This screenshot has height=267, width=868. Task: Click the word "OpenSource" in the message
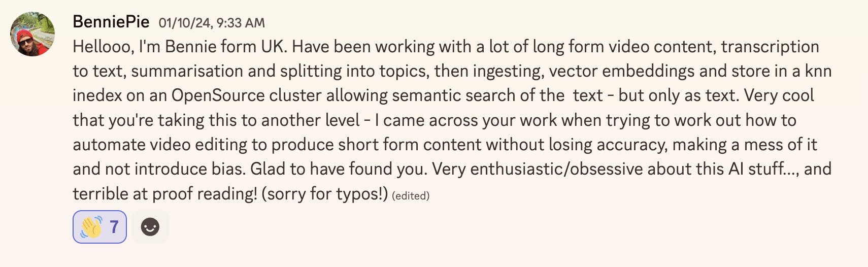[218, 95]
